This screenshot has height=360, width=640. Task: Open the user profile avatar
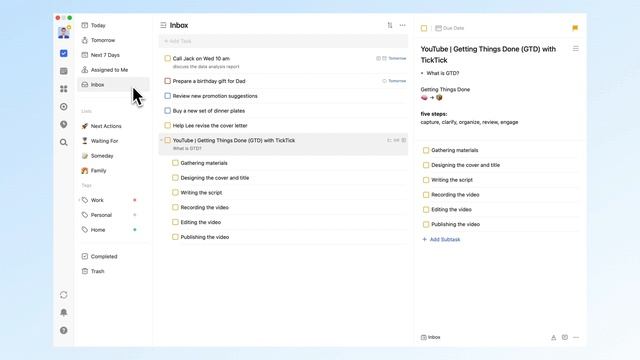pos(64,32)
